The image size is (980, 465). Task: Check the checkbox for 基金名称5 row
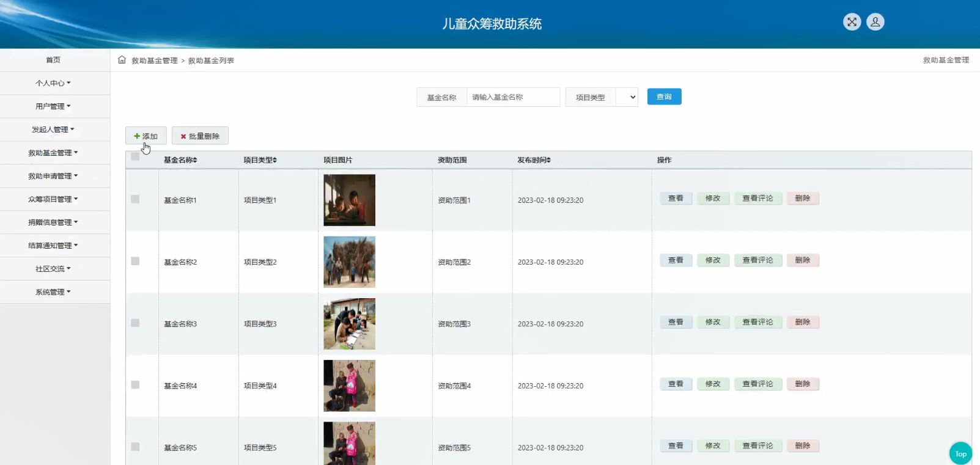click(x=135, y=447)
